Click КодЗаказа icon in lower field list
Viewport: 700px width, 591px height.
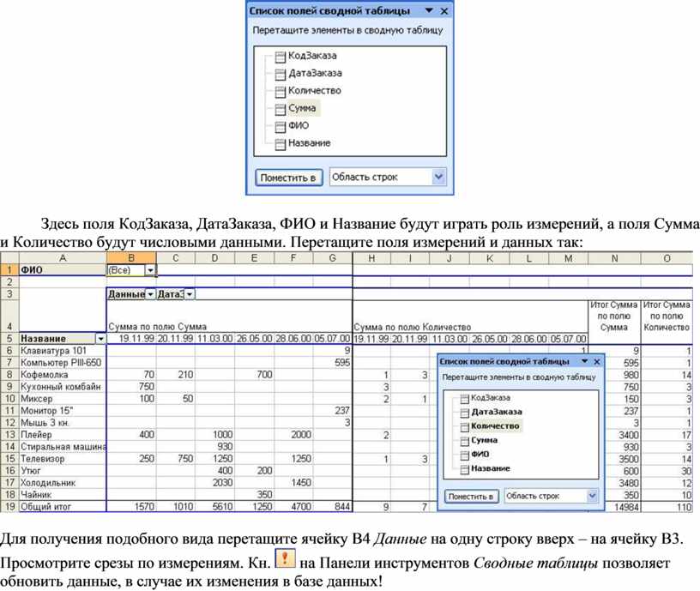pos(465,398)
